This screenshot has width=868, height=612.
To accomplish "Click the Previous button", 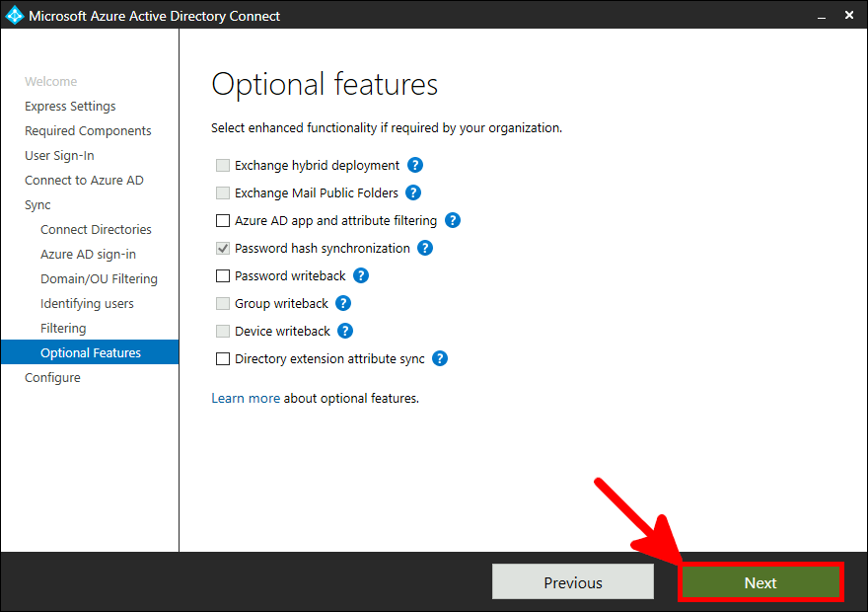I will click(x=572, y=581).
